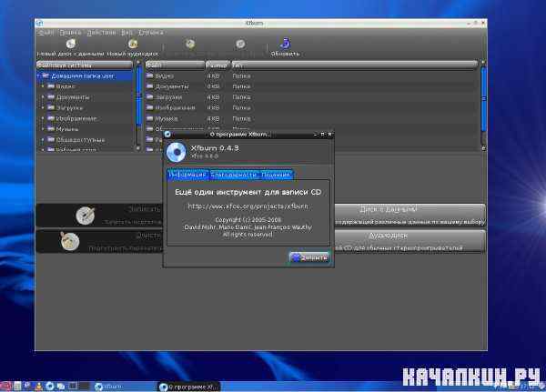The height and width of the screenshot is (392, 546).
Task: Click the Xfburn disc logo in the About dialog
Action: pos(177,152)
